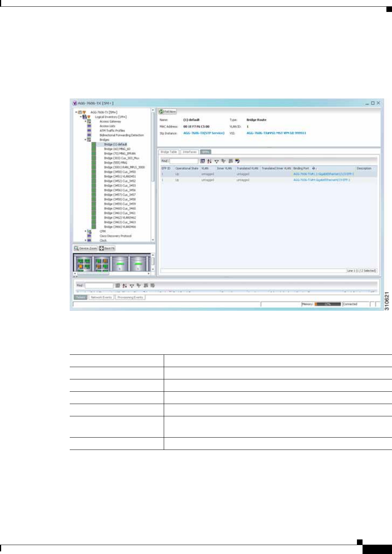Click the Memory usage progress bar
This screenshot has width=392, height=554.
(327, 304)
